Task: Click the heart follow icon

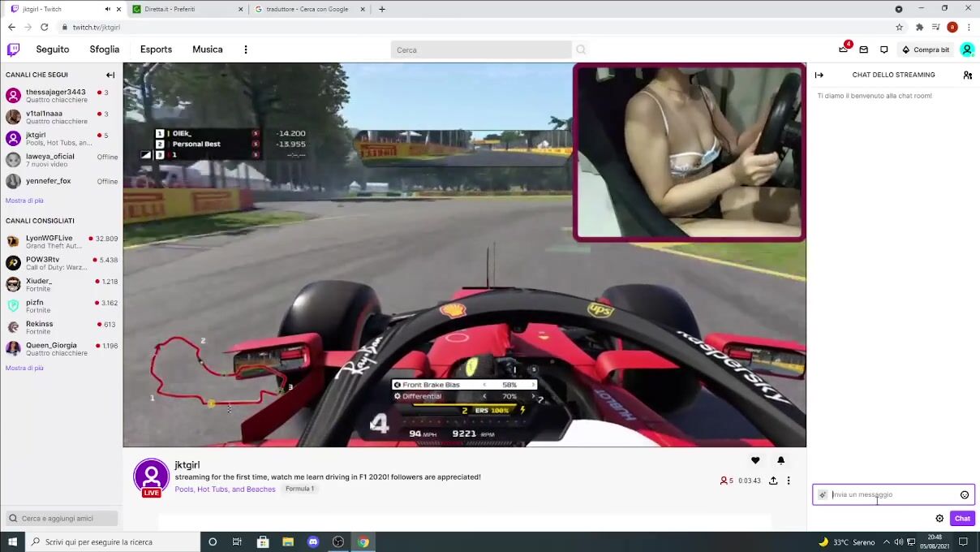Action: pos(755,460)
